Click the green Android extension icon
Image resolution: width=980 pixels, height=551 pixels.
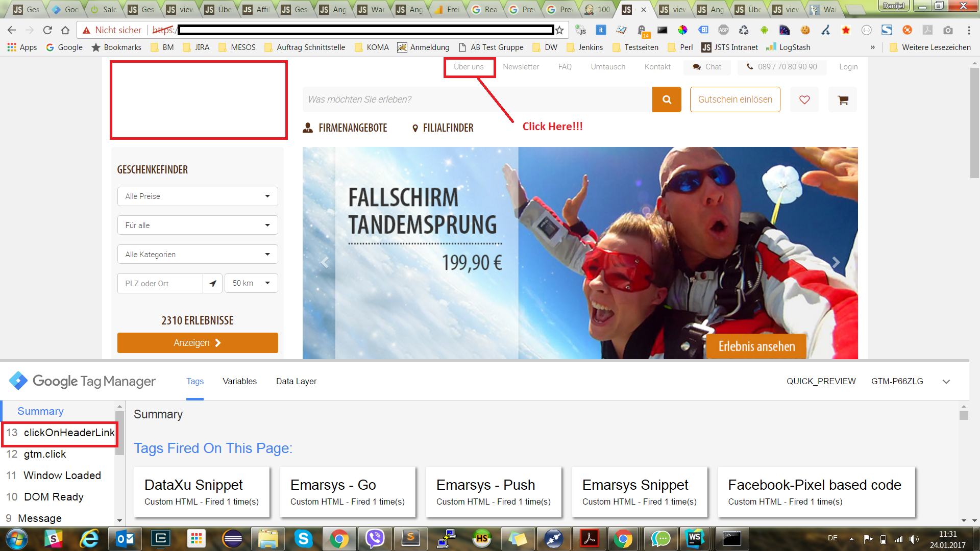(764, 30)
